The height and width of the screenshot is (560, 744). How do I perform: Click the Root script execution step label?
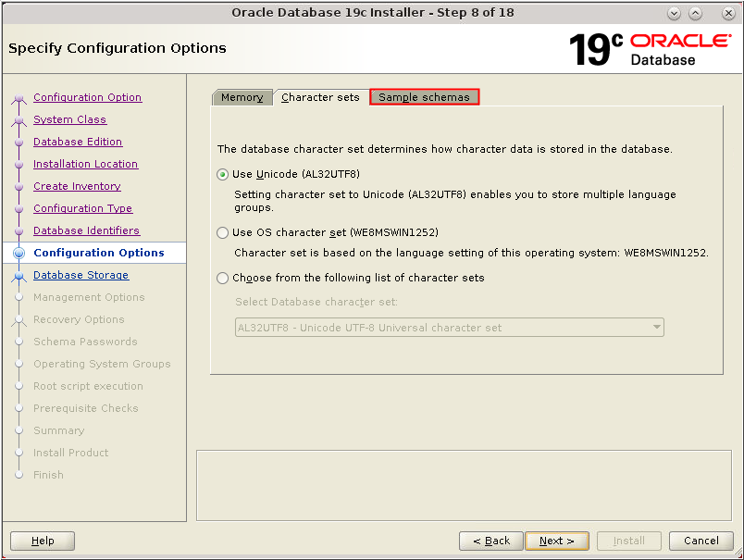[88, 386]
